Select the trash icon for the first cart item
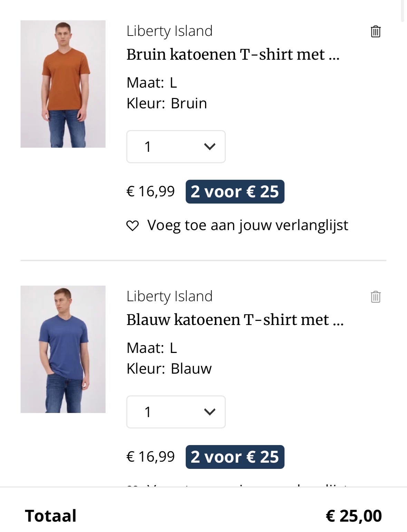407x532 pixels. coord(376,31)
